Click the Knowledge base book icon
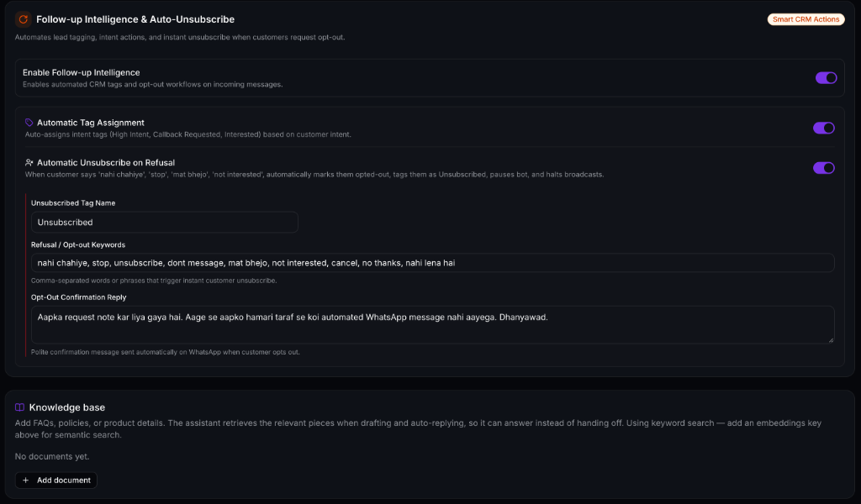 (x=20, y=407)
